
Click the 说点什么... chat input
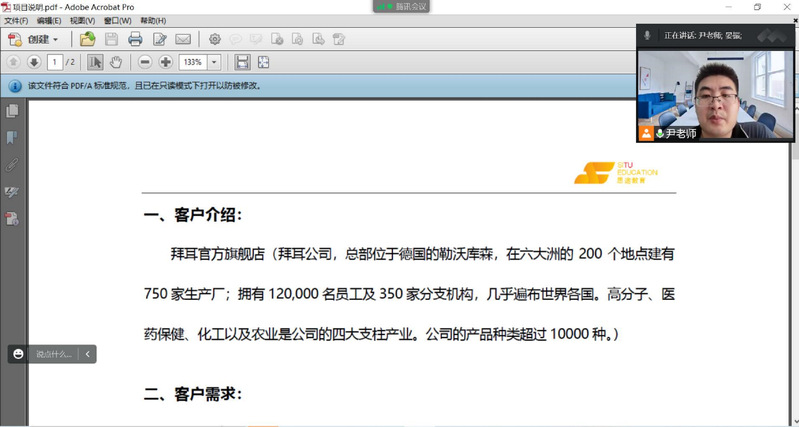[x=54, y=354]
